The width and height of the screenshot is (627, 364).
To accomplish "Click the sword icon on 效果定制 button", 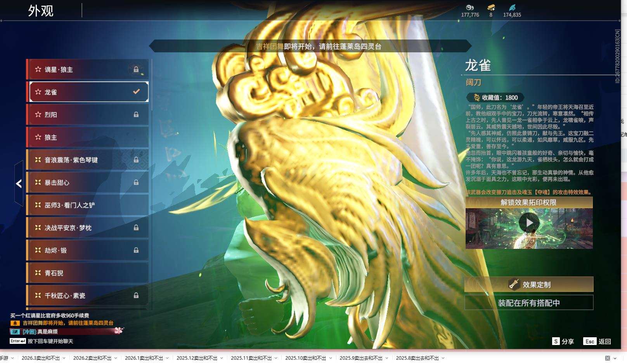I will click(x=513, y=284).
